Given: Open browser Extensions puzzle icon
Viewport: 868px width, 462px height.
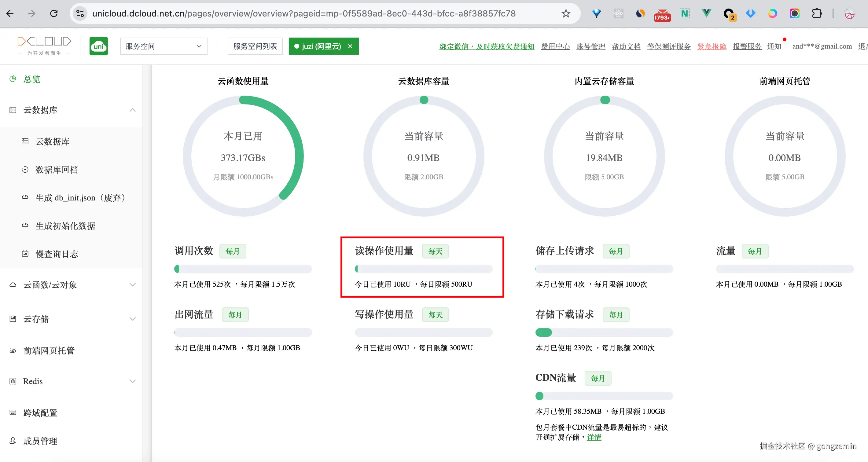Looking at the screenshot, I should click(816, 13).
